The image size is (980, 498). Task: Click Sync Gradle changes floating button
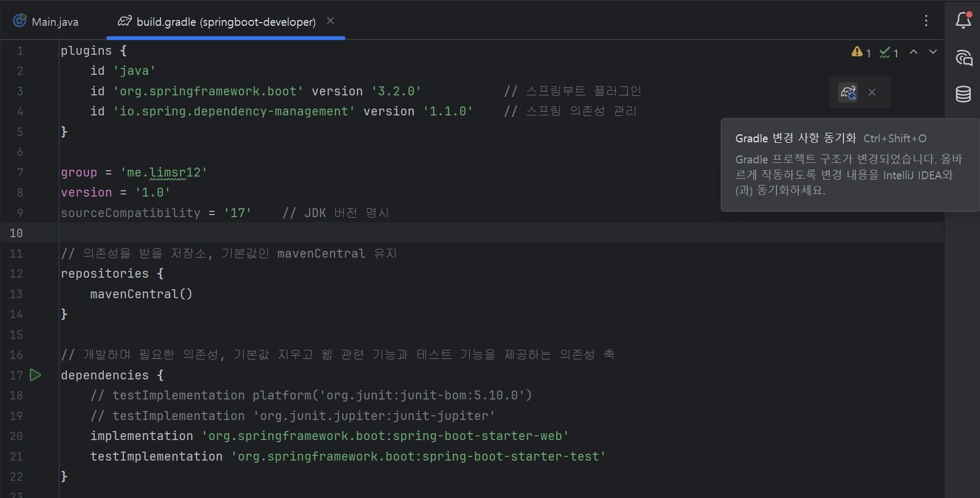(848, 92)
